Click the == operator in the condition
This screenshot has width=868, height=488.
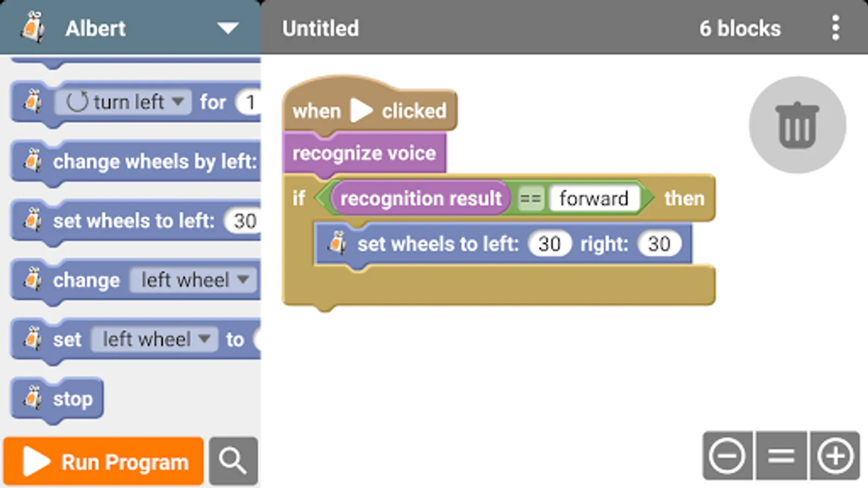click(530, 198)
